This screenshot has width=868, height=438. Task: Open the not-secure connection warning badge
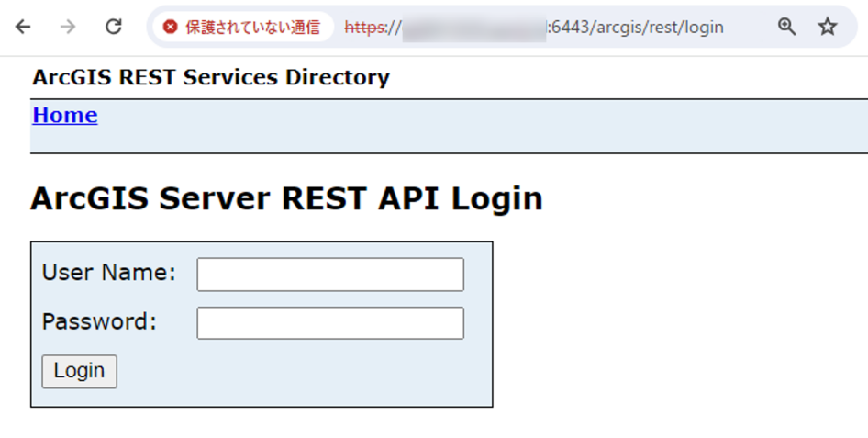click(243, 27)
